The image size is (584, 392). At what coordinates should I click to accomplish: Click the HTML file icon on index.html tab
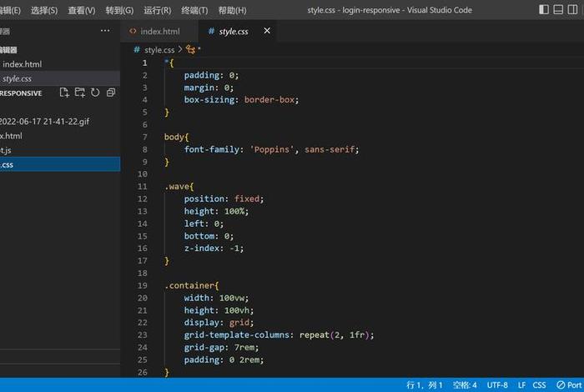[x=133, y=31]
